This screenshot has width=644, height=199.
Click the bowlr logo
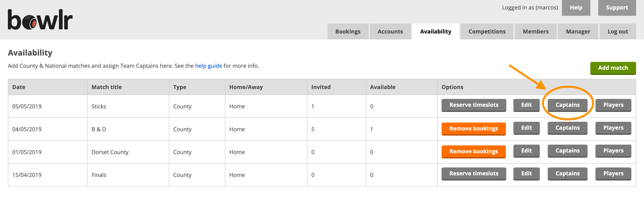[x=40, y=20]
